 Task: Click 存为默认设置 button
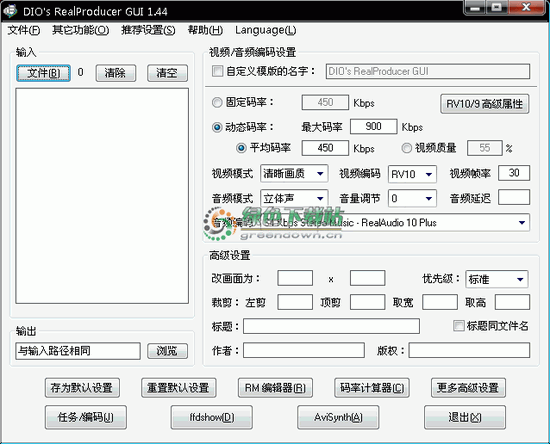tap(82, 388)
